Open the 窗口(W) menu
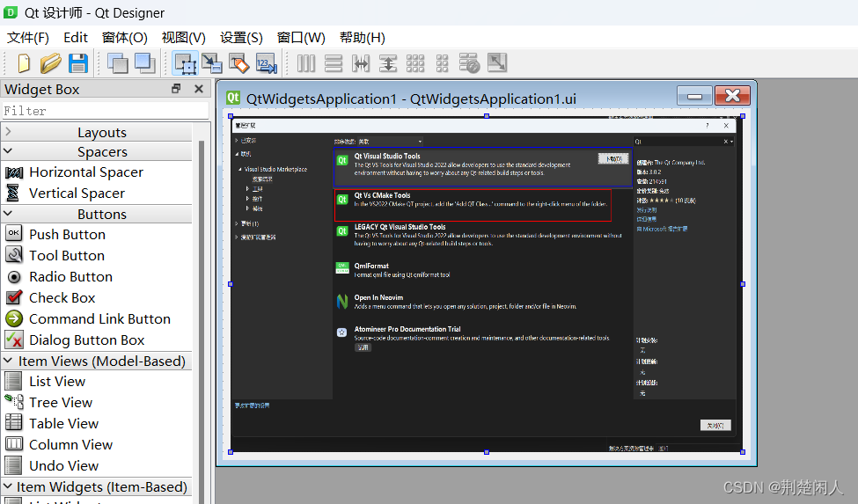 301,38
